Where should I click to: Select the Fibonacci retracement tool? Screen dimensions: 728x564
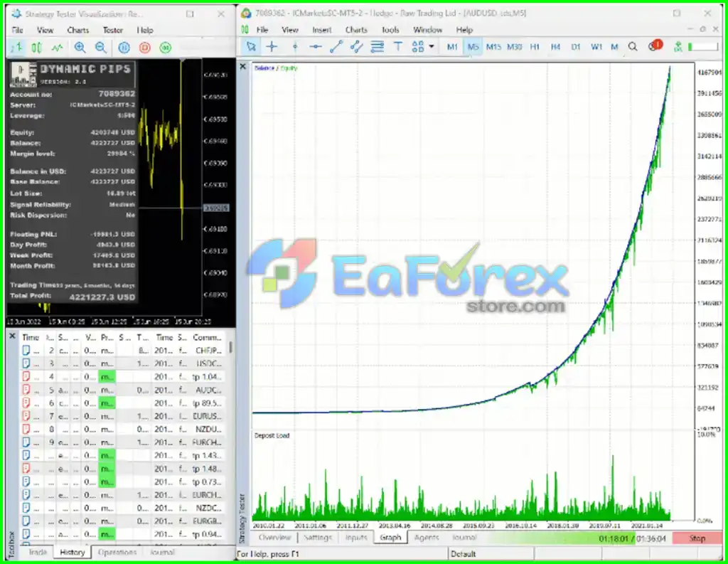point(378,46)
